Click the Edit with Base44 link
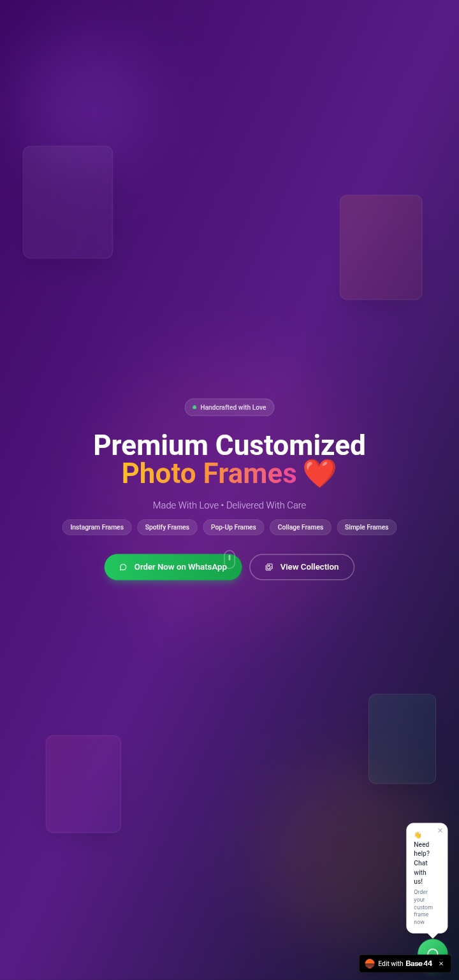The width and height of the screenshot is (459, 980). pyautogui.click(x=405, y=963)
